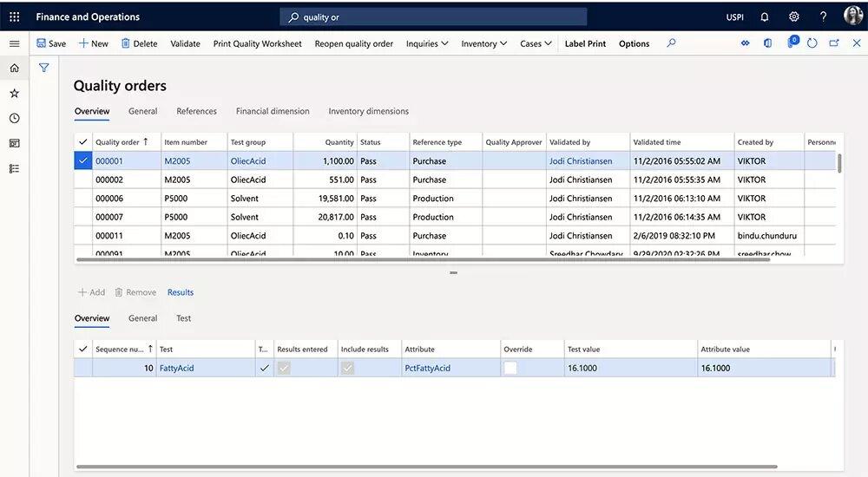Click the search icon in action bar
Screen dimensions: 868x477
coord(671,43)
